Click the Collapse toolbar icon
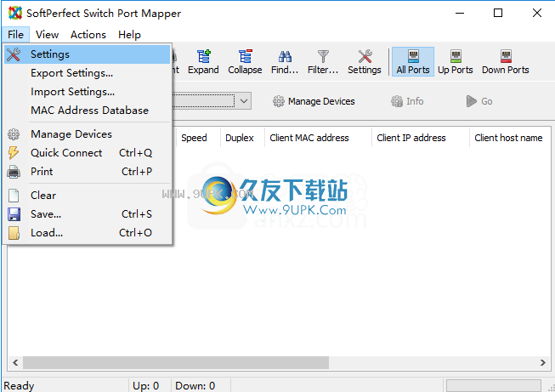Viewport: 555px width, 392px height. [245, 62]
